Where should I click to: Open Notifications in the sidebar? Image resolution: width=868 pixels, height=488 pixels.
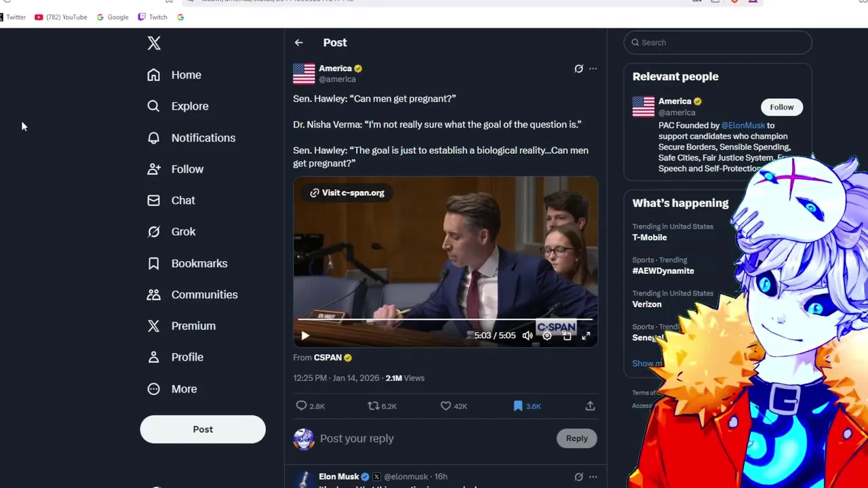coord(191,138)
